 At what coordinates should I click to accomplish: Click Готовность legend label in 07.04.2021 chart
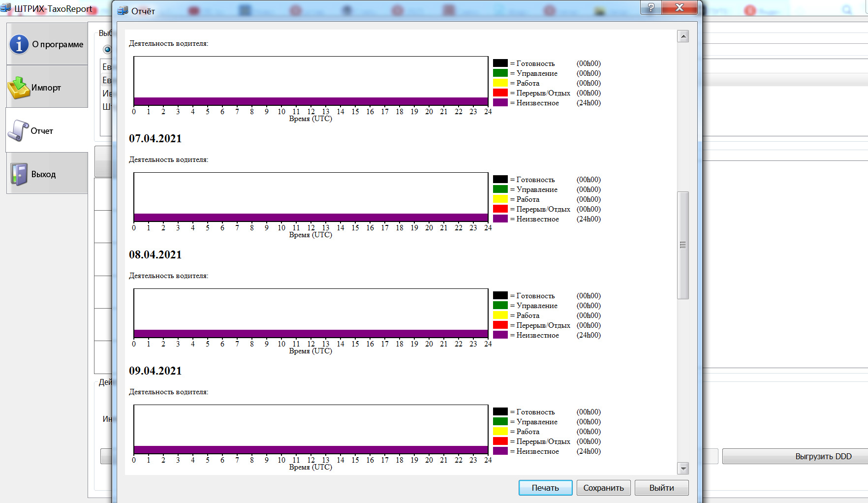tap(535, 180)
